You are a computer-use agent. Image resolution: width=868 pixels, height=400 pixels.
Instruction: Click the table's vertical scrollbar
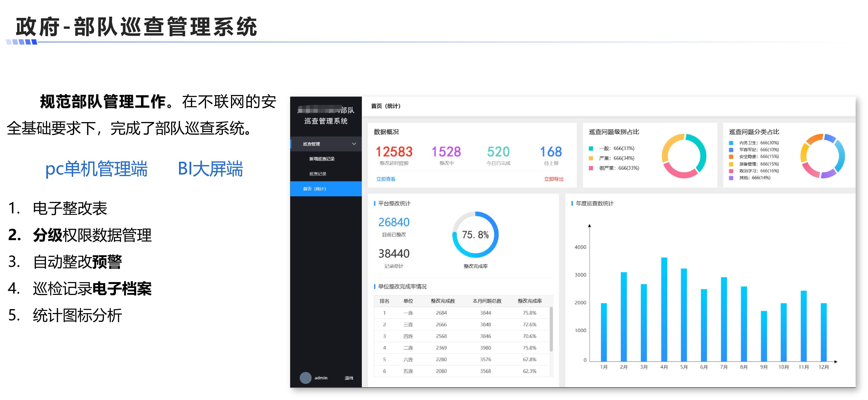tap(551, 329)
